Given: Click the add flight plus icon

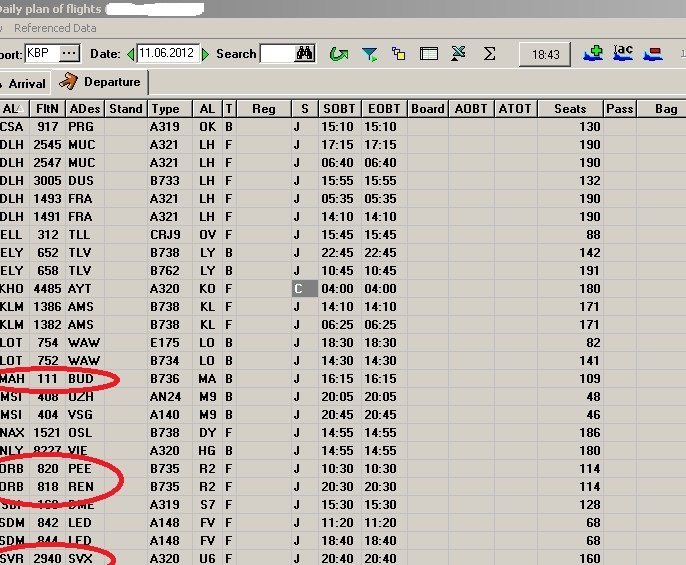Looking at the screenshot, I should [x=593, y=53].
